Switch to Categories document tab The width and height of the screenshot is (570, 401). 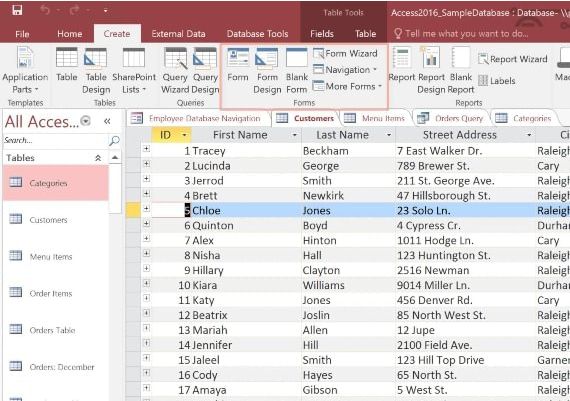tap(525, 118)
